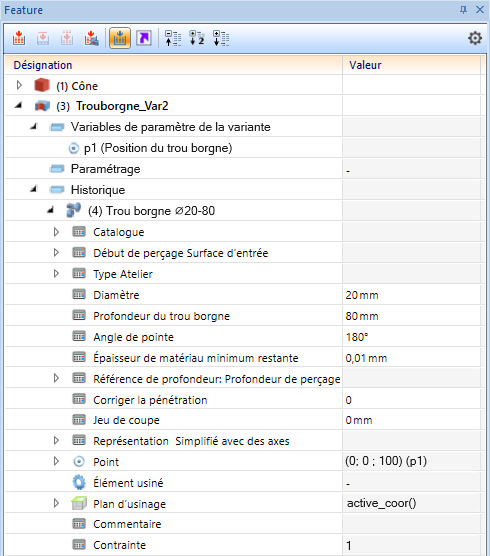Viewport: 490px width, 556px height.
Task: Click the fourth red toolbar icon with blue arrow
Action: pyautogui.click(x=91, y=38)
